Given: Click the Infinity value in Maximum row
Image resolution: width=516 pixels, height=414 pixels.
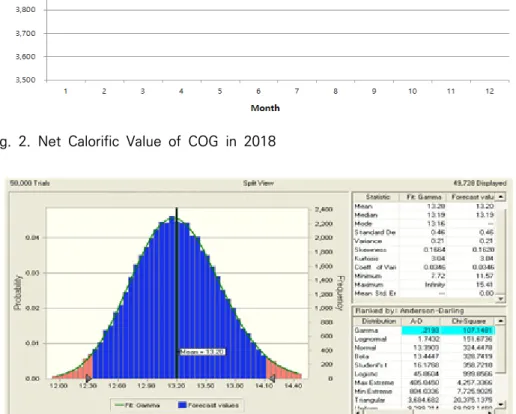Looking at the screenshot, I should pyautogui.click(x=435, y=284).
